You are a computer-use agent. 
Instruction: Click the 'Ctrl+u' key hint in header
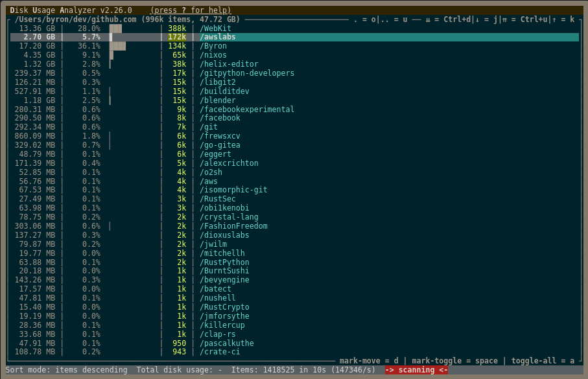[534, 19]
